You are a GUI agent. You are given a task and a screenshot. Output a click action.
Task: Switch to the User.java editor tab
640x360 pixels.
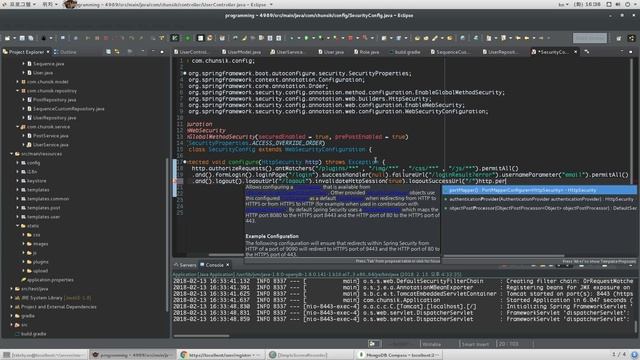(x=331, y=52)
